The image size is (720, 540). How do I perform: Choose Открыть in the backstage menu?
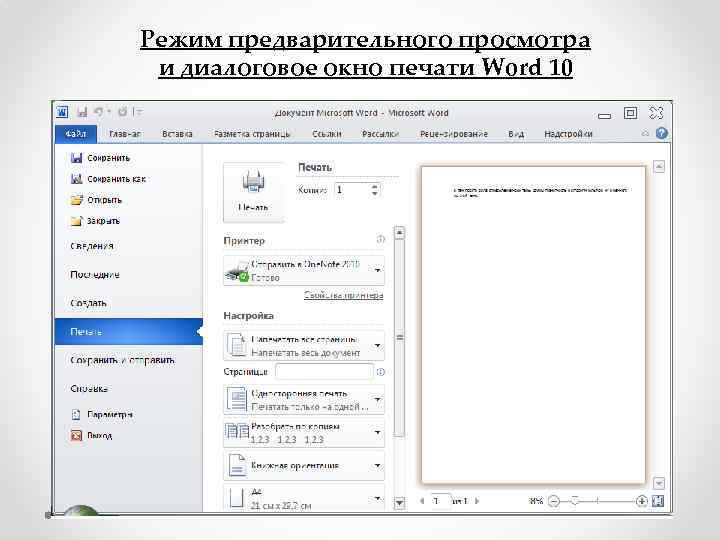[96, 200]
